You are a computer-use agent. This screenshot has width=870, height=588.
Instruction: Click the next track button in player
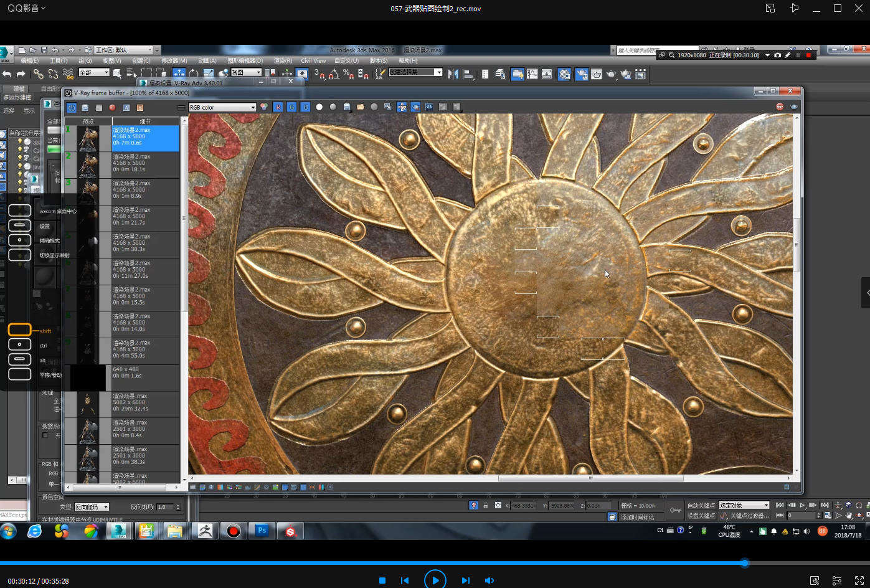click(465, 581)
